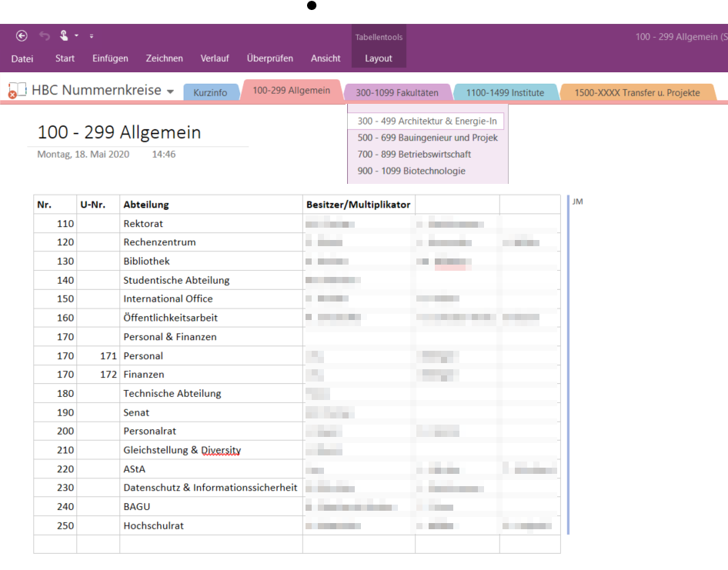728x570 pixels.
Task: Open the Tabellentools Layout tab
Action: 378,58
